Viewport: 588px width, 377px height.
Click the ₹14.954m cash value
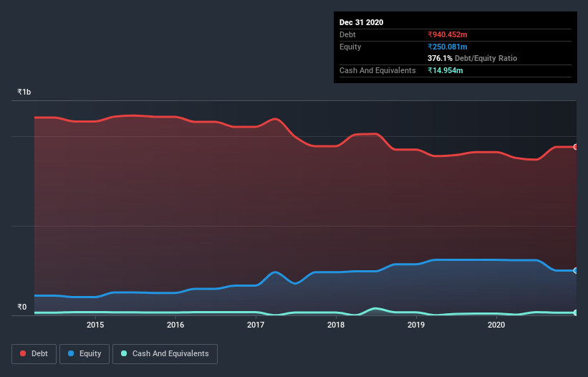(445, 70)
